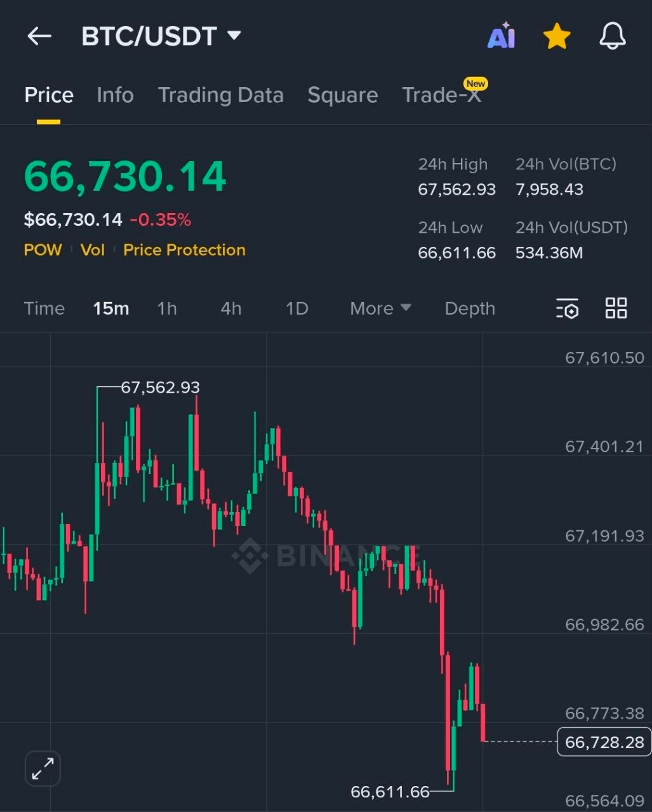Tap the current price marker 66,728.28
The width and height of the screenshot is (652, 812).
(604, 742)
